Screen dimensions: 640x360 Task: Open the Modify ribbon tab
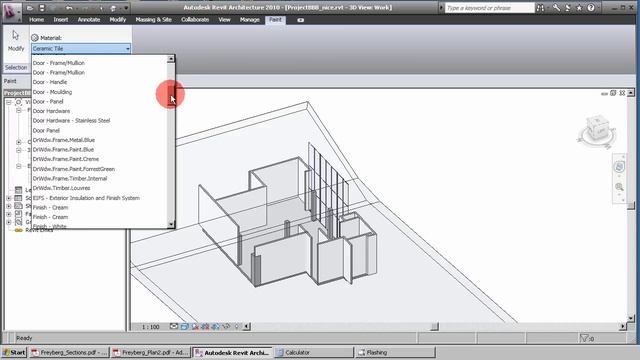point(118,20)
